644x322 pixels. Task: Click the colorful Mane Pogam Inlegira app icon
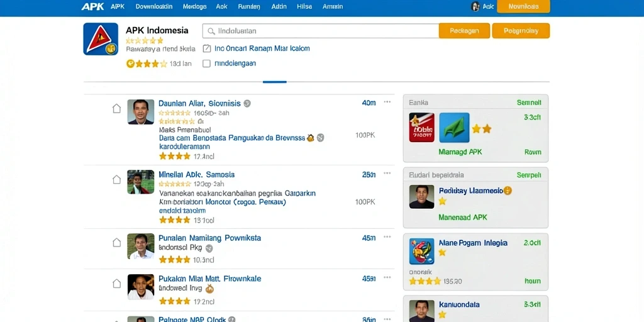coord(422,251)
